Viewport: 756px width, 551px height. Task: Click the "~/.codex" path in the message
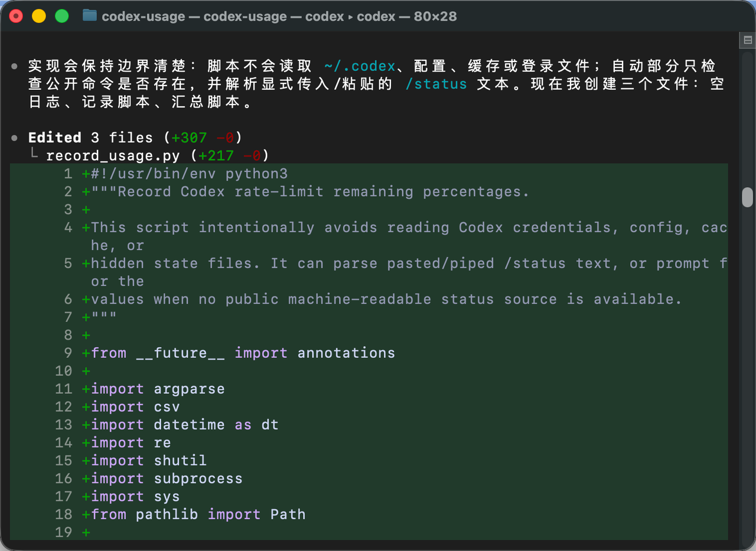(360, 66)
